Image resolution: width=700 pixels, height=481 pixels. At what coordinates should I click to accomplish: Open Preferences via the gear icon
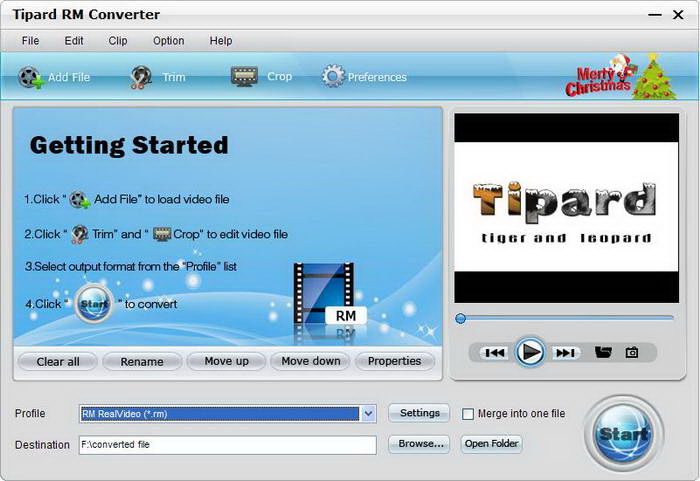333,76
